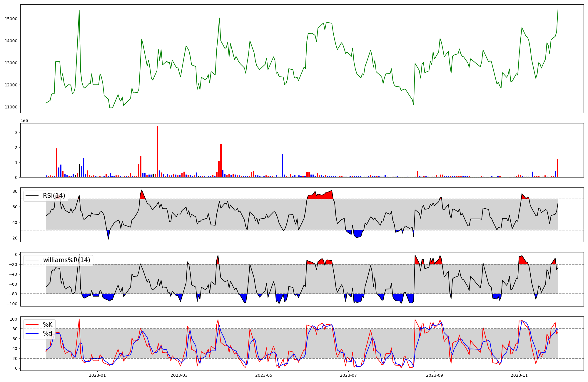Click the williams%R(14) legend label
The width and height of the screenshot is (588, 382).
tap(66, 260)
